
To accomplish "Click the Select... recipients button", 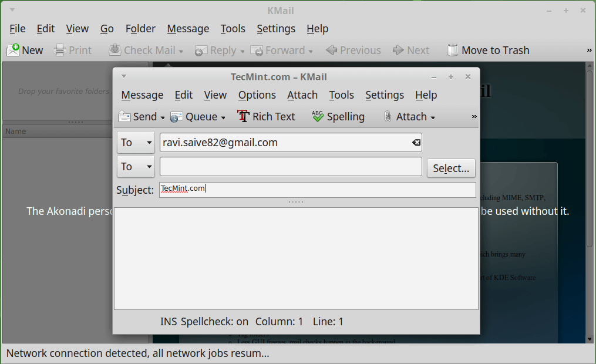I will pos(451,168).
